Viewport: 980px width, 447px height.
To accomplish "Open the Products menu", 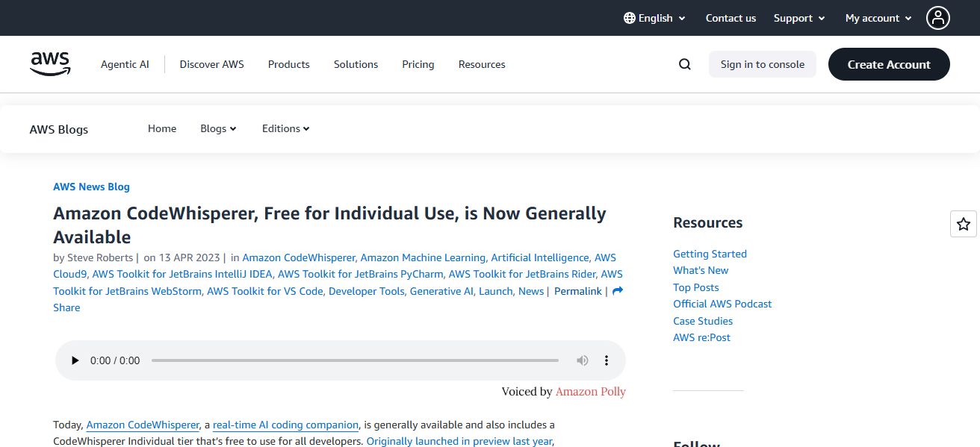I will [x=288, y=64].
